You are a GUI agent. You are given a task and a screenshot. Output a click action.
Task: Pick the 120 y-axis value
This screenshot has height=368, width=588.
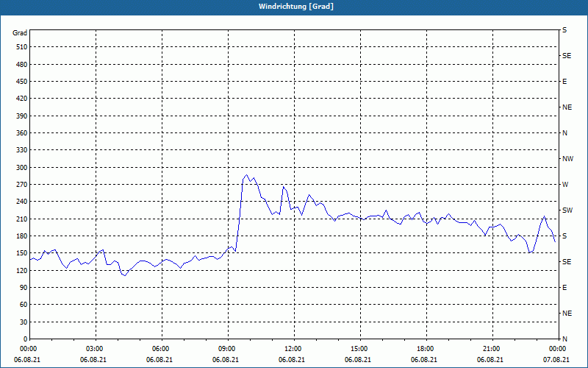(22, 270)
